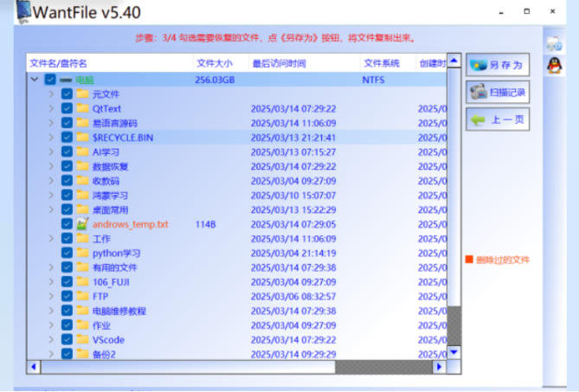579x392 pixels.
Task: Select the 桌面常用 folder name
Action: [x=110, y=209]
